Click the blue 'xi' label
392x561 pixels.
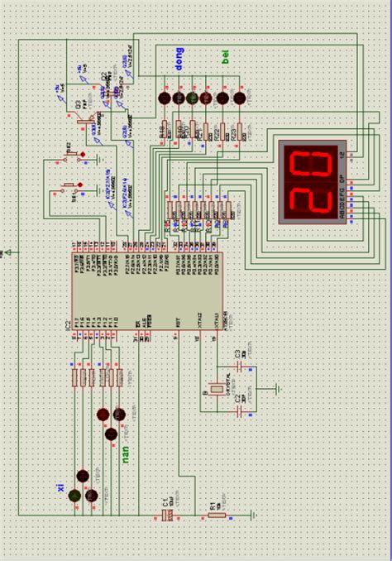(x=60, y=487)
